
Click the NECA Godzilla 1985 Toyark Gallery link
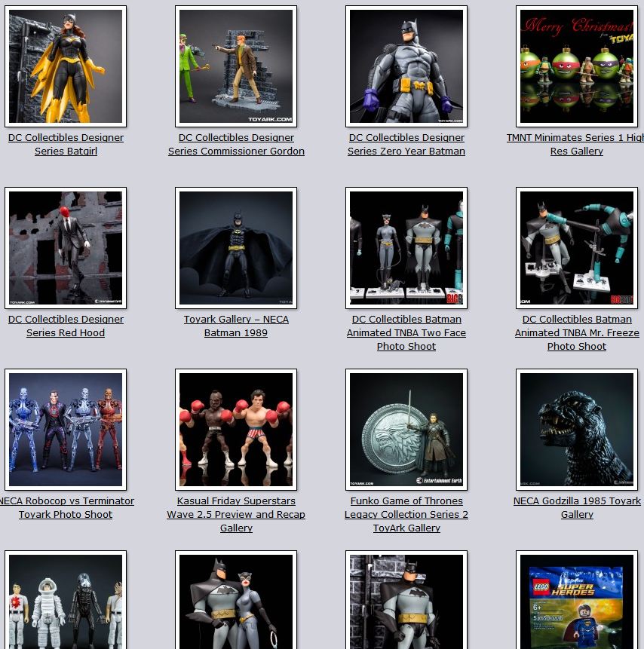click(x=577, y=507)
